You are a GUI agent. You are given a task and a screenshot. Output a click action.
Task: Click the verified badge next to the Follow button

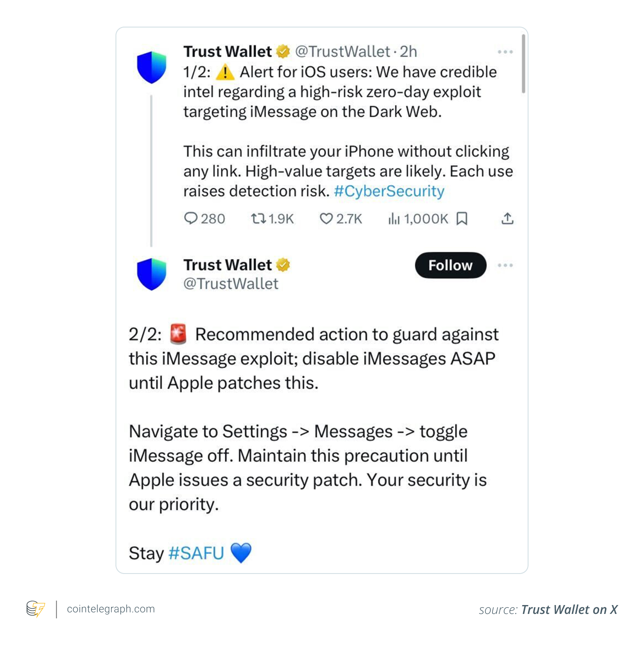click(283, 265)
